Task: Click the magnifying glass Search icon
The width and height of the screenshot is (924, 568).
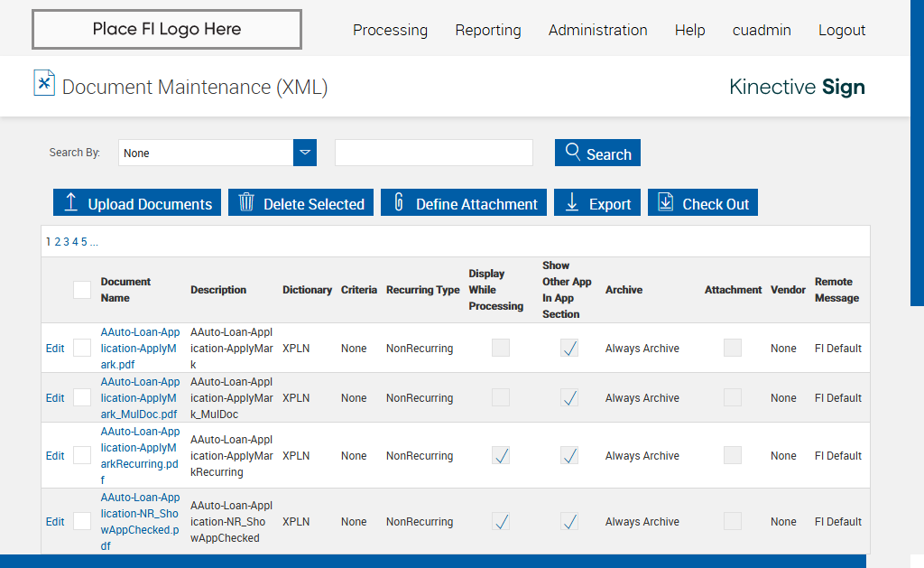Action: click(x=572, y=153)
